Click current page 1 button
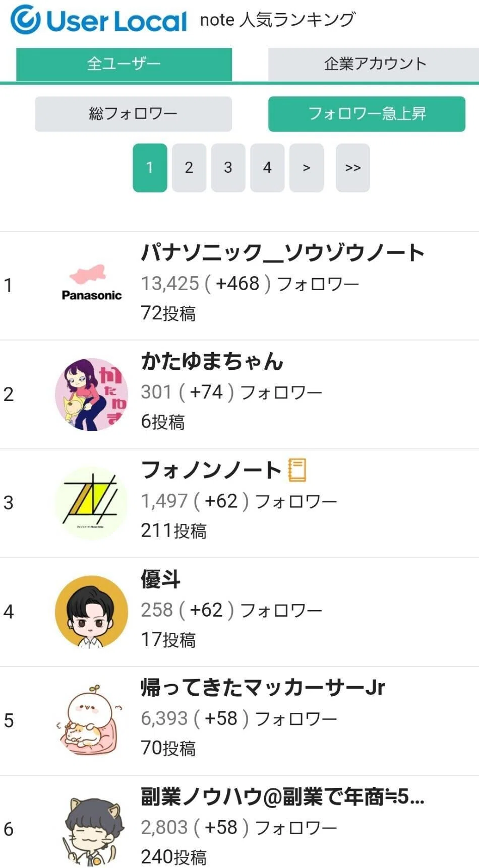 (x=150, y=168)
